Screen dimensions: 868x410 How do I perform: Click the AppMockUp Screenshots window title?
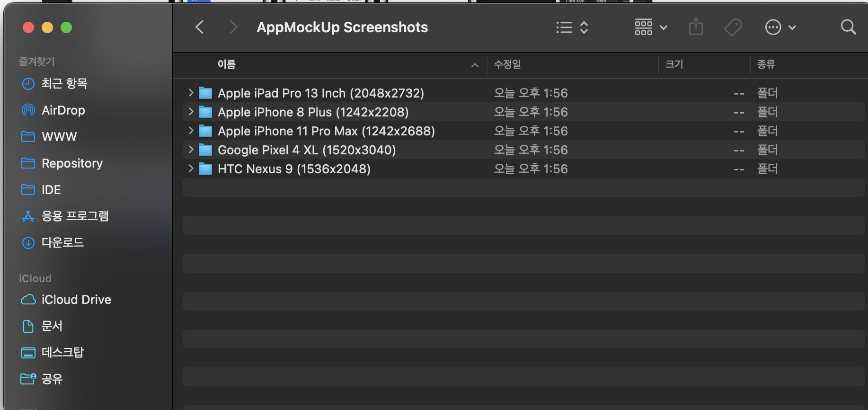click(342, 27)
